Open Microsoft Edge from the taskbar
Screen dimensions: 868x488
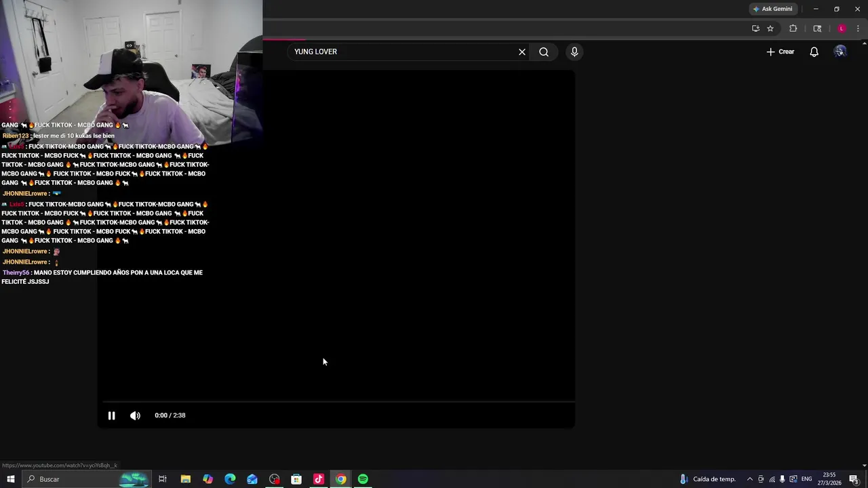pyautogui.click(x=230, y=479)
